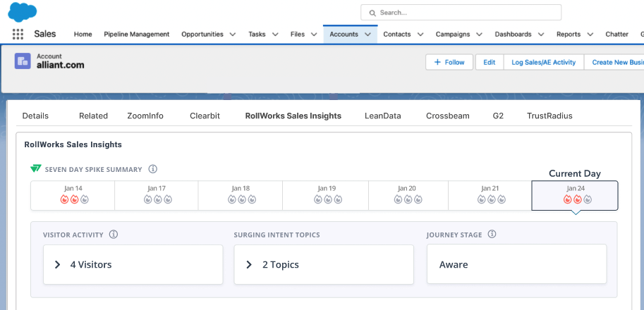
Task: Click the flame icons under Jan 21
Action: tap(492, 199)
